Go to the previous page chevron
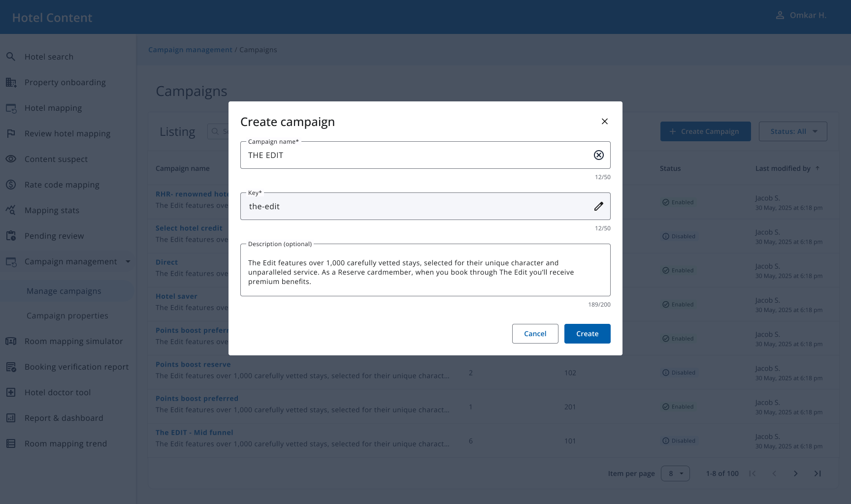 click(774, 473)
